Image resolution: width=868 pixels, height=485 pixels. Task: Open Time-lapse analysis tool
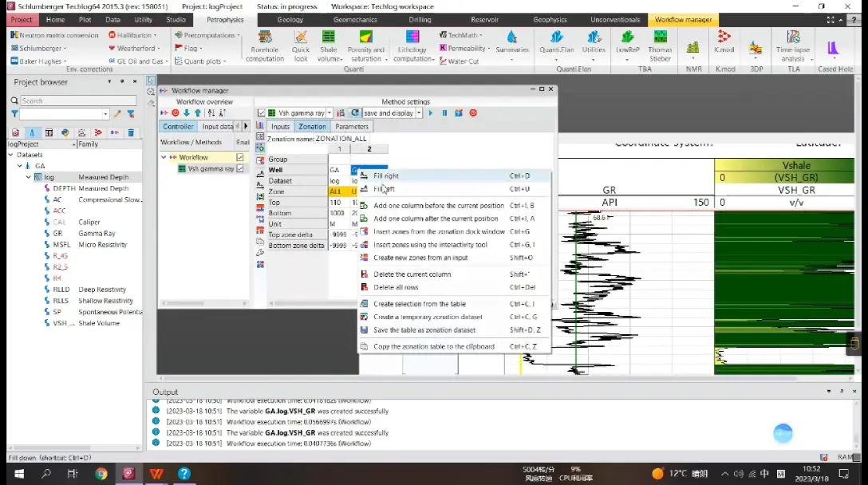tap(793, 46)
